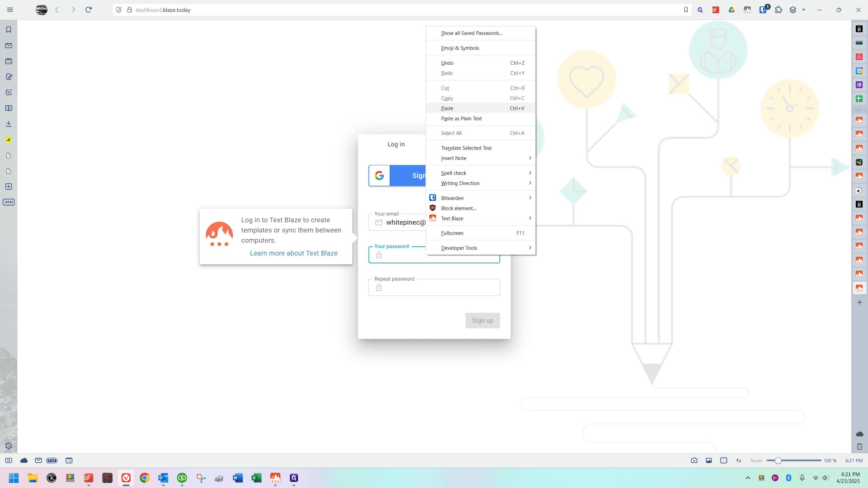The image size is (868, 488).
Task: Choose Emoji & Symbols menu entry
Action: click(x=480, y=48)
